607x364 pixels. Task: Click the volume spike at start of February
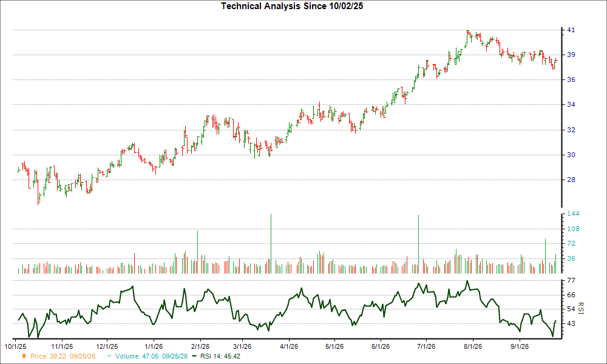click(x=197, y=252)
